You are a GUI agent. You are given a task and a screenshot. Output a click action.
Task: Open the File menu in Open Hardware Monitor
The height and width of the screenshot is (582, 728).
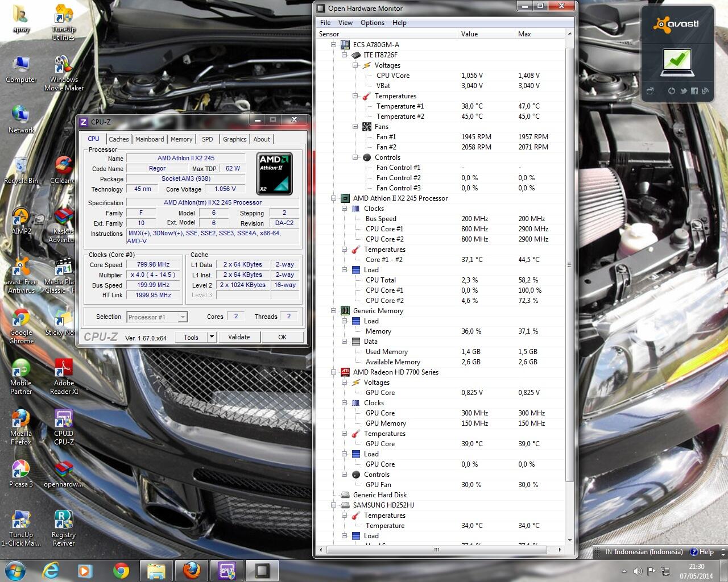[325, 23]
